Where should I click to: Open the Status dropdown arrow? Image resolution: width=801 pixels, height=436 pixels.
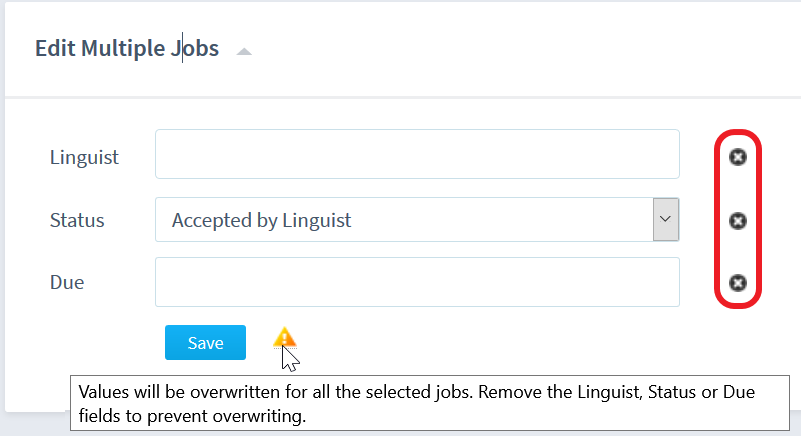tap(665, 219)
